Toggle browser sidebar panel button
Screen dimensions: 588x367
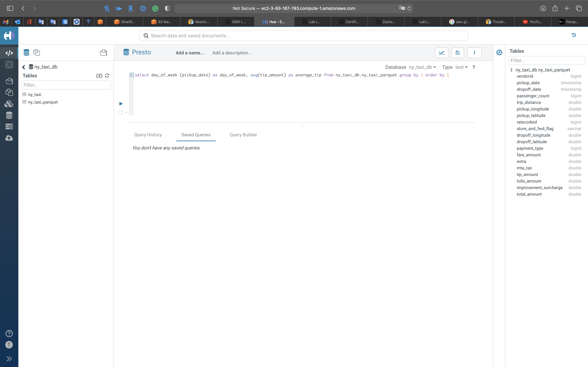click(10, 8)
